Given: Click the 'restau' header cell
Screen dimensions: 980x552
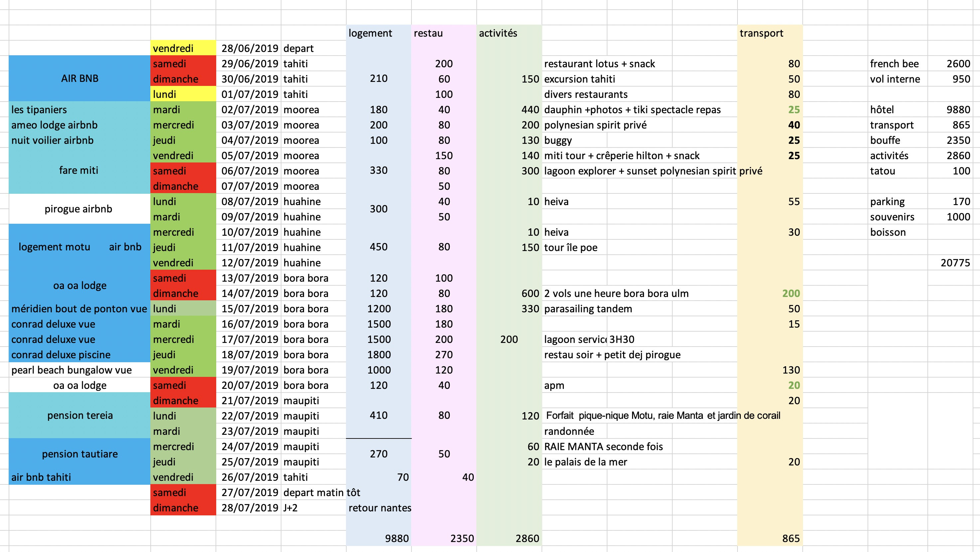Looking at the screenshot, I should pos(443,33).
